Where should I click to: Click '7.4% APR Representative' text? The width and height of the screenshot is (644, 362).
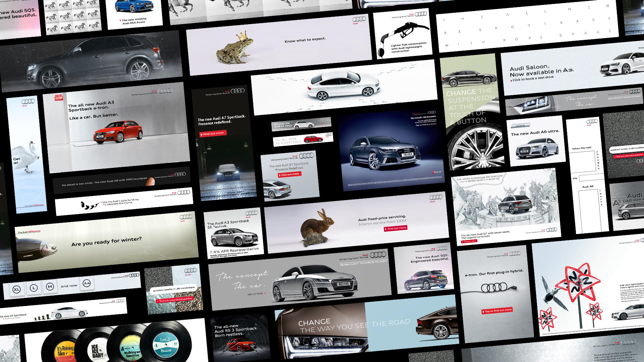(234, 250)
